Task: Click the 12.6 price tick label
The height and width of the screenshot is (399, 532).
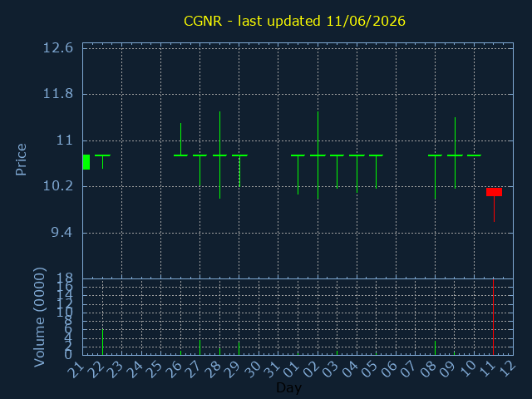Action: click(x=57, y=48)
